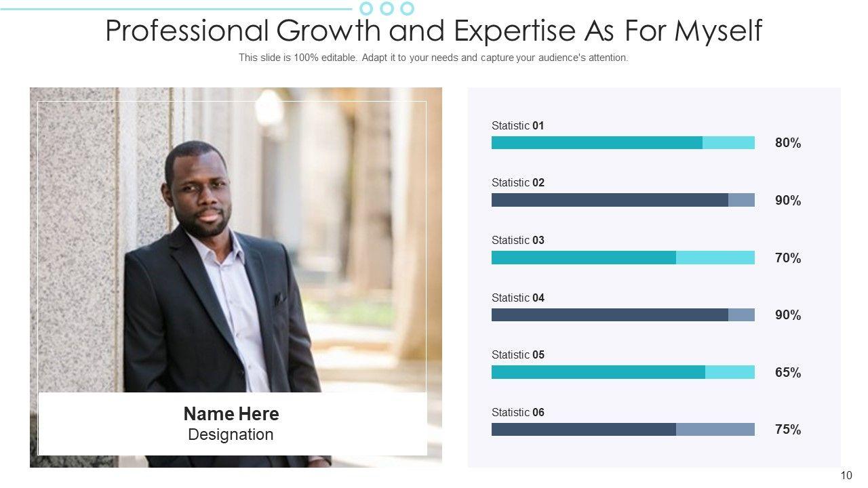Click the third decorative circle at top

pyautogui.click(x=407, y=8)
